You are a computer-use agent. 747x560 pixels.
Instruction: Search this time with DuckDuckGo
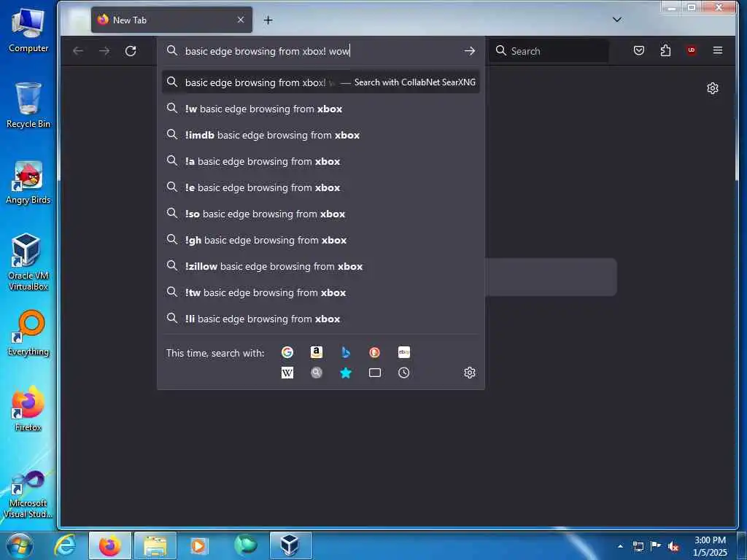(x=374, y=352)
